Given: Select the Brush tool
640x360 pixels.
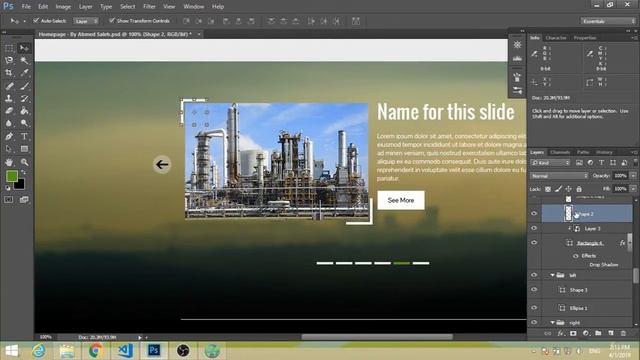Looking at the screenshot, I should click(24, 86).
